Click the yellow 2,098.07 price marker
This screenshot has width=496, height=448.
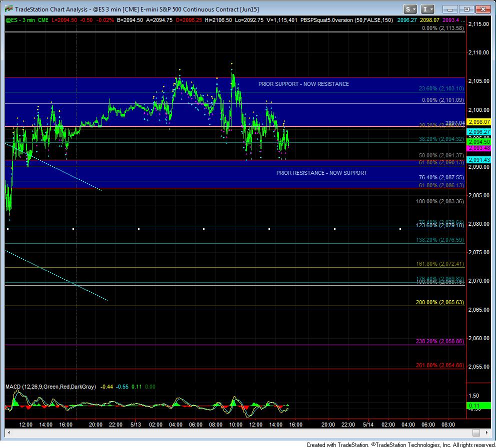click(x=479, y=122)
